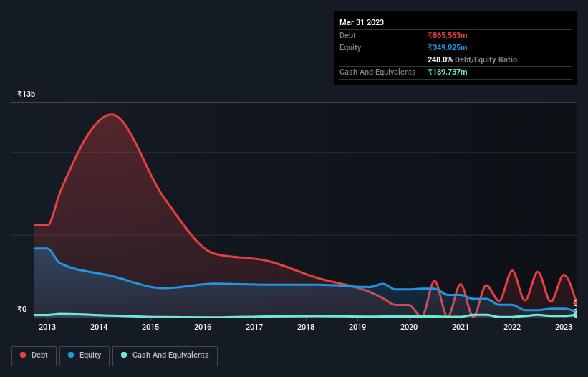The image size is (588, 377).
Task: Click the 2013 x-axis label
Action: tap(47, 327)
